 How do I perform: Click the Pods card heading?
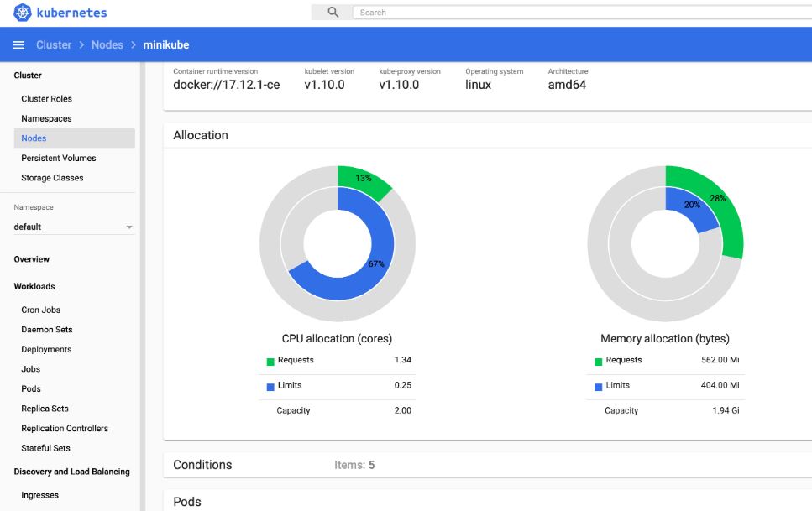tap(187, 502)
